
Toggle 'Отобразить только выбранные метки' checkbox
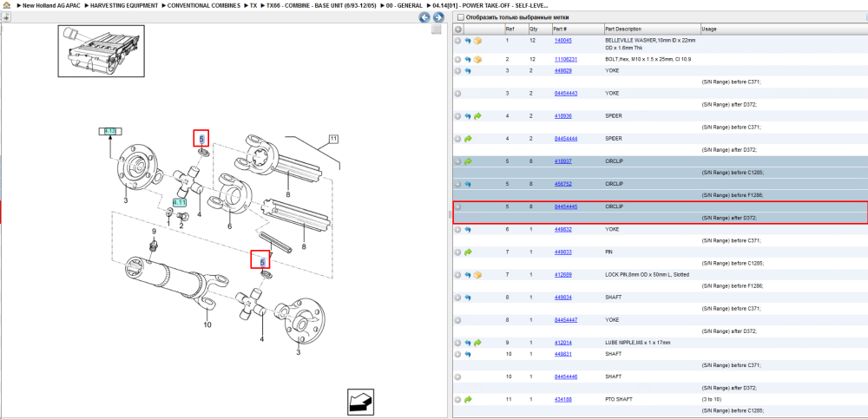(x=461, y=17)
